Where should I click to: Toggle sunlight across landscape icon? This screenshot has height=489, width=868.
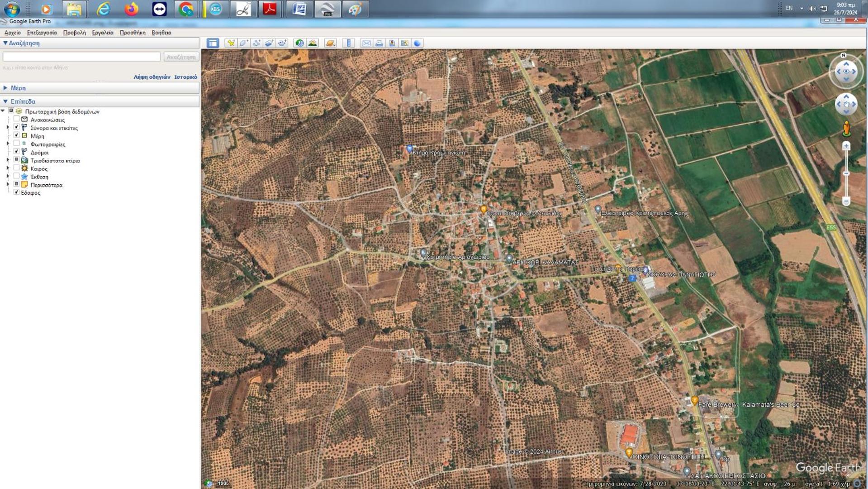[312, 43]
